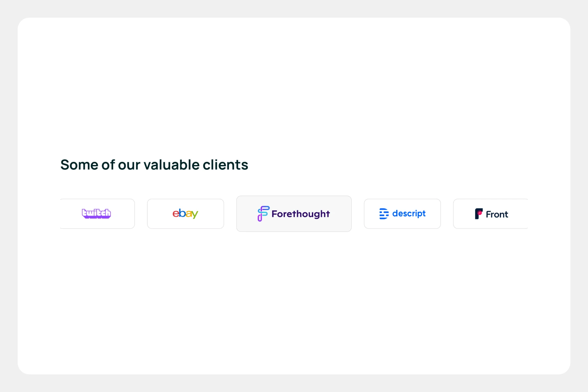
Task: Click the Front logo mark icon
Action: tap(479, 214)
